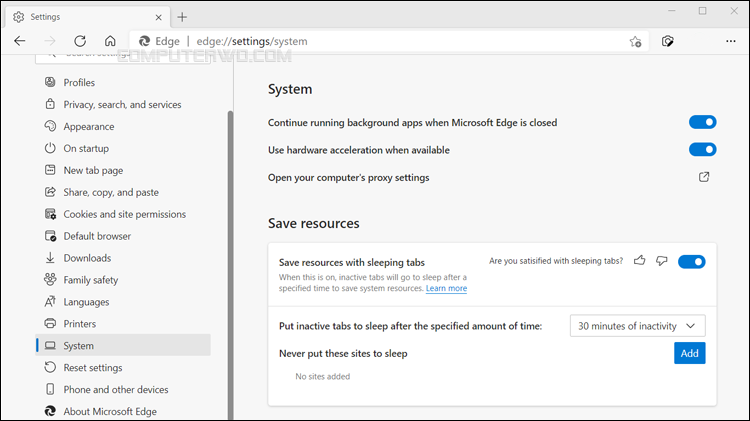The width and height of the screenshot is (750, 421).
Task: Click the Share, copy, and paste icon
Action: (x=50, y=192)
